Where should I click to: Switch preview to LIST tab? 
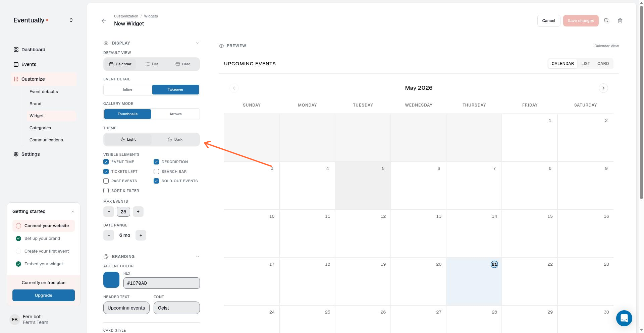[x=586, y=64]
